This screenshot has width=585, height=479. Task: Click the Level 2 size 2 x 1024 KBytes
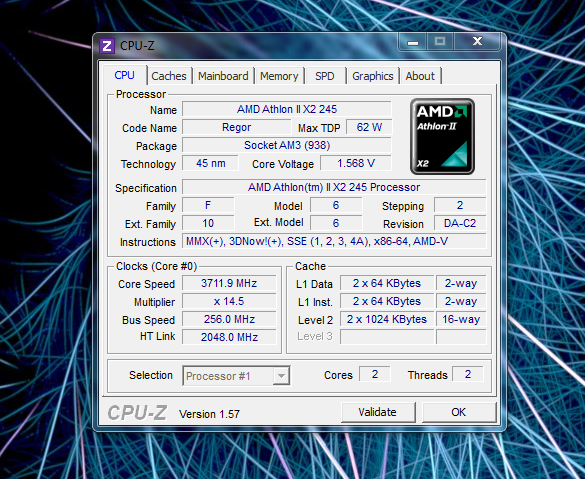(387, 319)
